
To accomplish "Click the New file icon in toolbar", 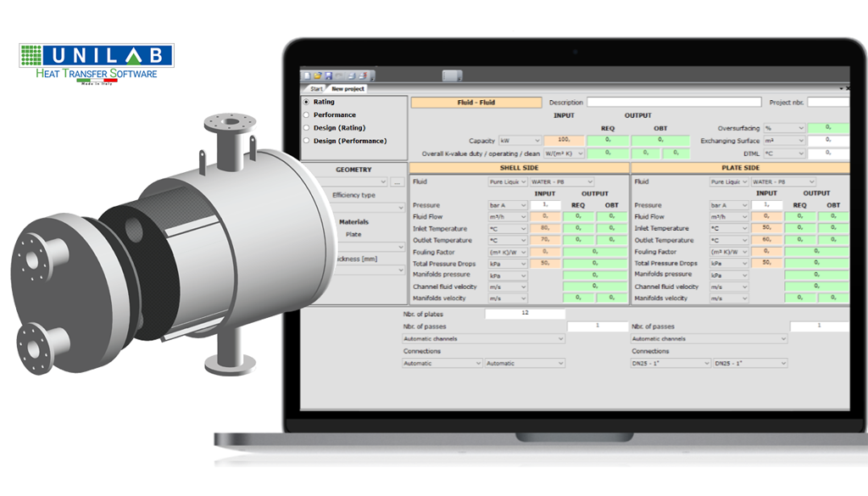I will coord(308,75).
